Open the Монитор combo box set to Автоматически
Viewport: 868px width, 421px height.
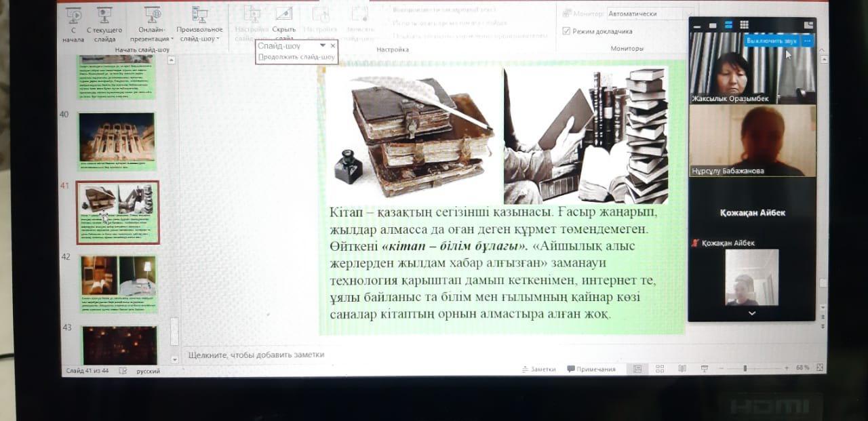pos(649,14)
